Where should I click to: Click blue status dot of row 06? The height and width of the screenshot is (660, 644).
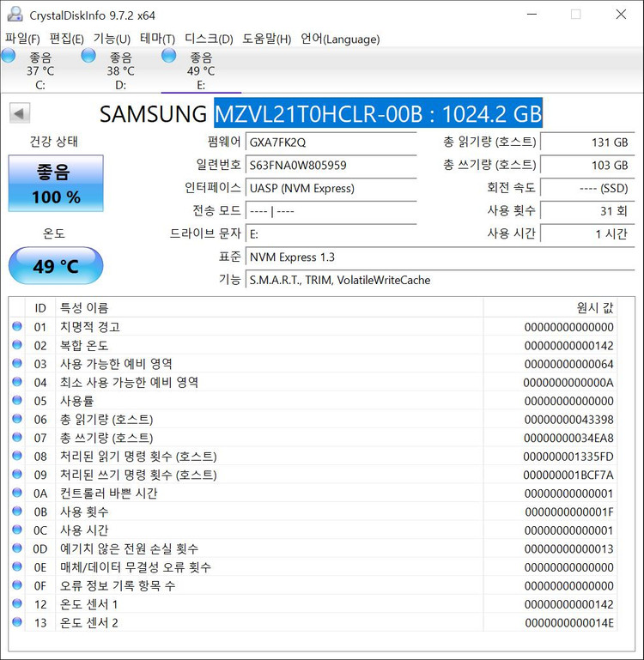(17, 419)
